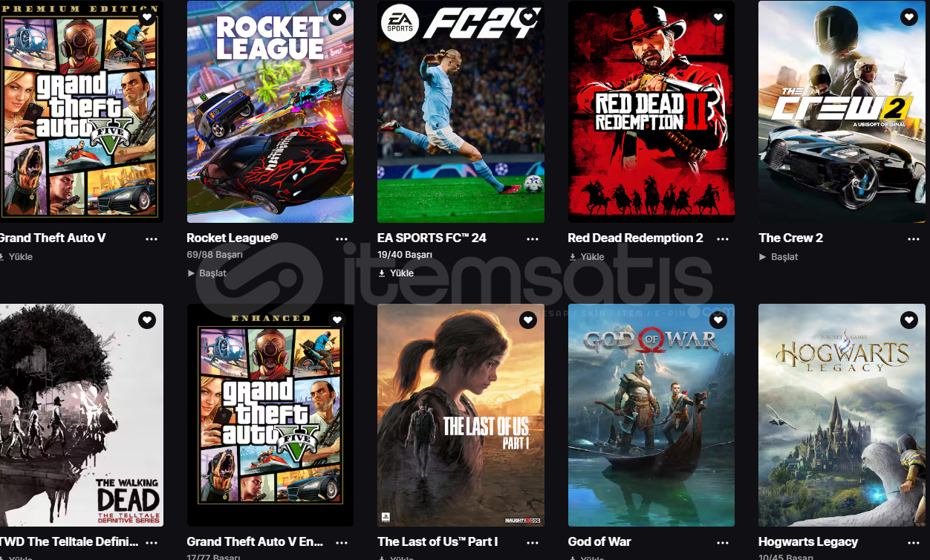Expand more options for EA SPORTS FC 24

point(533,239)
